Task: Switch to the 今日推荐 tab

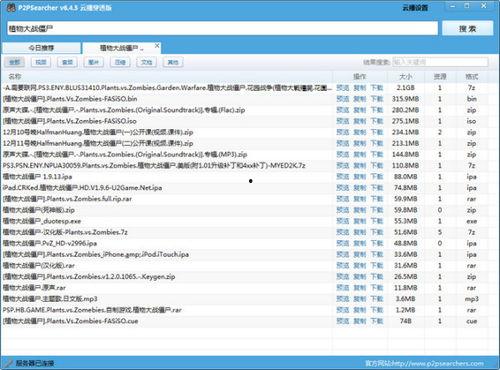Action: point(41,48)
